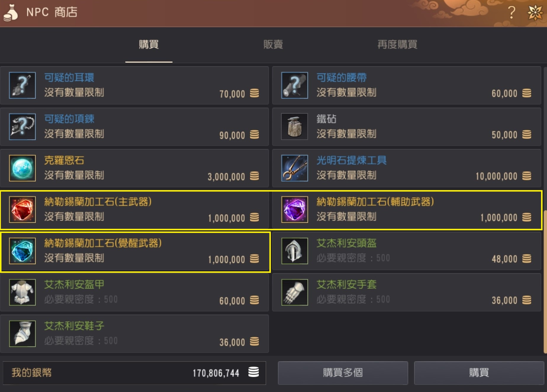Open help with the question mark icon
Image resolution: width=547 pixels, height=392 pixels.
pyautogui.click(x=511, y=12)
